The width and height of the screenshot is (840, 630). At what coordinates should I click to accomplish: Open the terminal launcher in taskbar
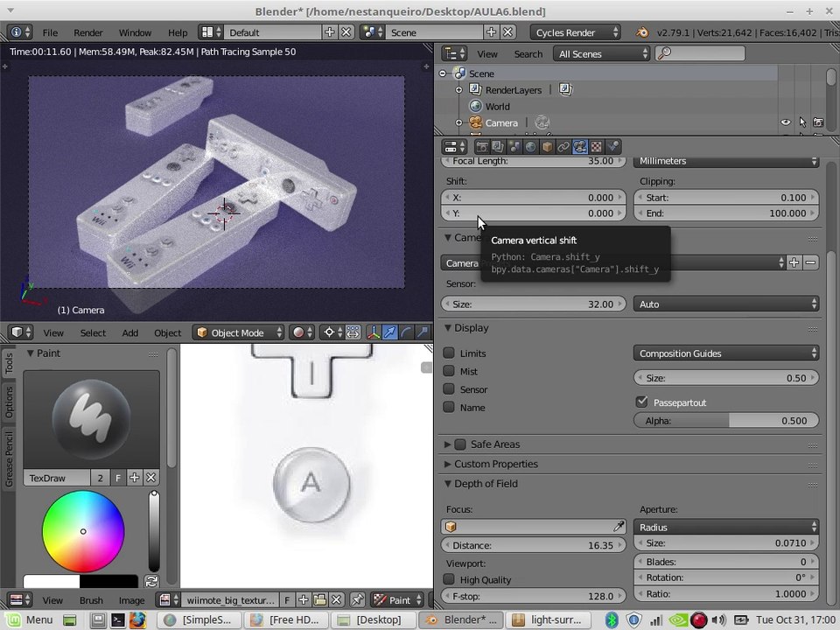[118, 619]
